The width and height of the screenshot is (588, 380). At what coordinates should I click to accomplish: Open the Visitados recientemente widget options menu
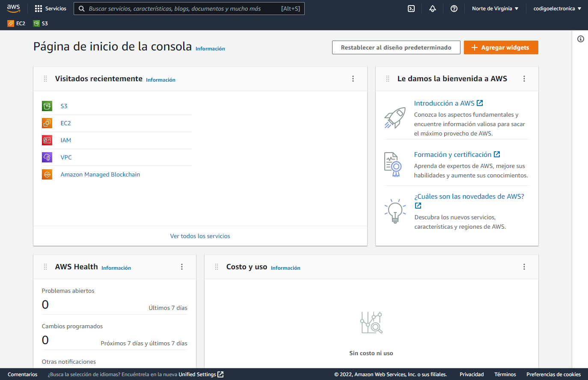coord(353,79)
